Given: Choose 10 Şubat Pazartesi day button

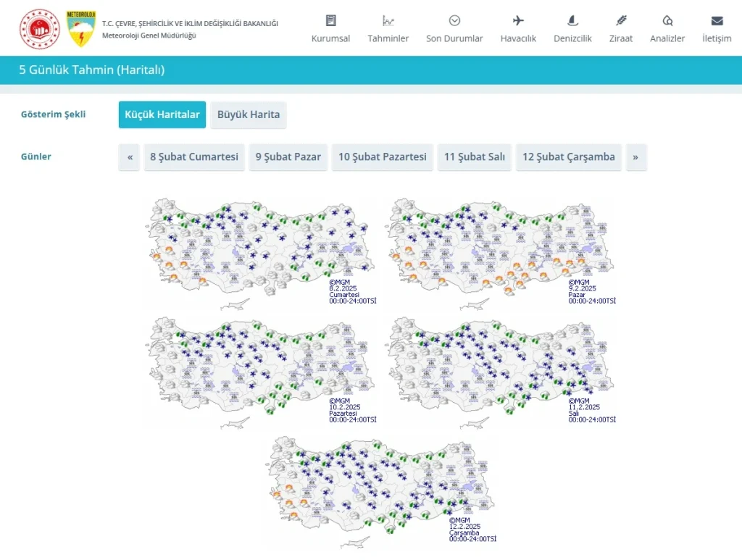Looking at the screenshot, I should [x=383, y=157].
